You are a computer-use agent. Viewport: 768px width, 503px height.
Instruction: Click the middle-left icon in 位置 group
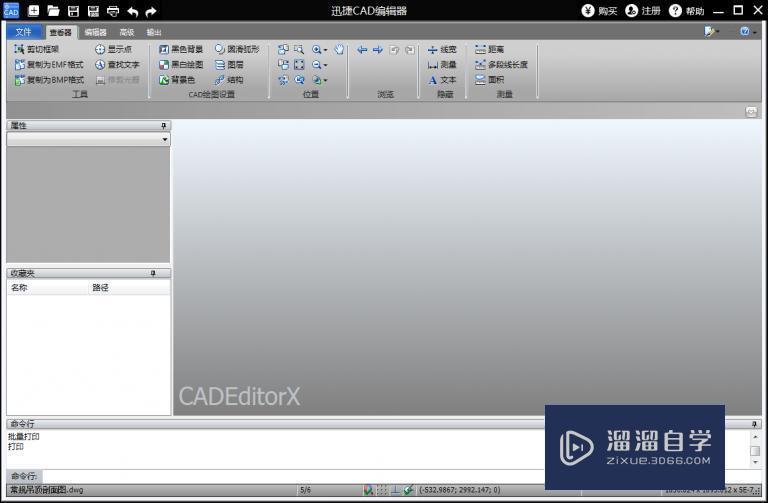coord(283,65)
